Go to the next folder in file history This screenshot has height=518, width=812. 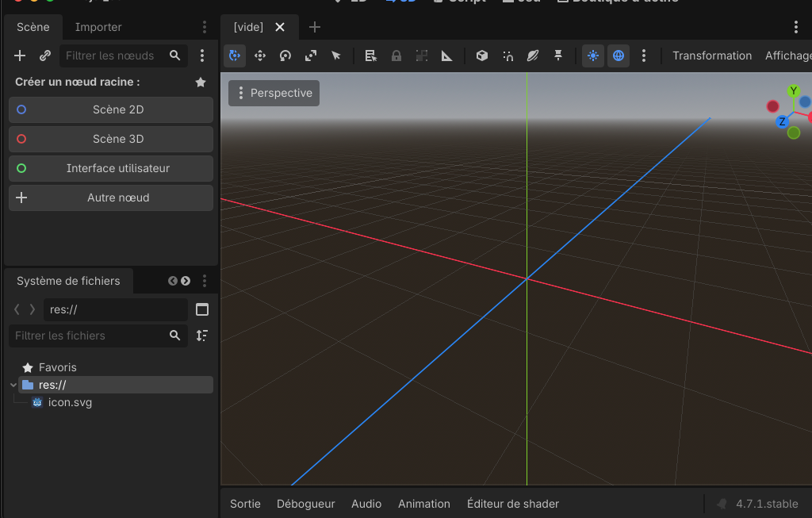pyautogui.click(x=32, y=309)
